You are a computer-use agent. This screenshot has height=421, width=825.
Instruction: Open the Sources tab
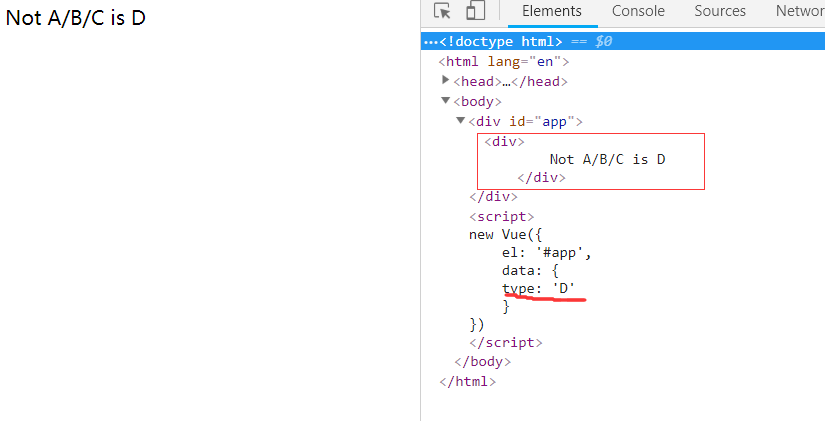tap(720, 11)
